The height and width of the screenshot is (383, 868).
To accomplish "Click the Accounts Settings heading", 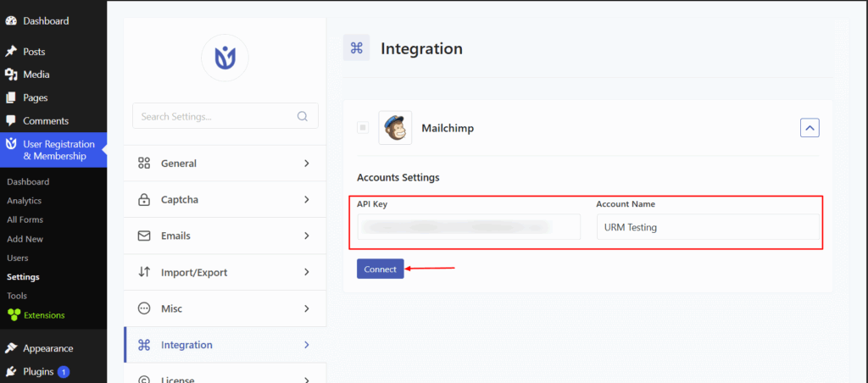I will pos(398,178).
